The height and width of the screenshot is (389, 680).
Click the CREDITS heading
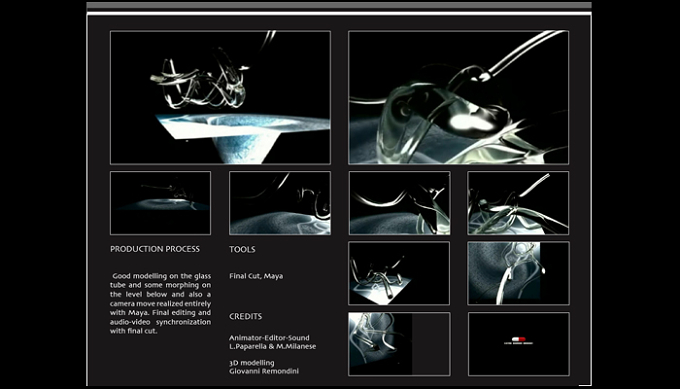tap(245, 317)
